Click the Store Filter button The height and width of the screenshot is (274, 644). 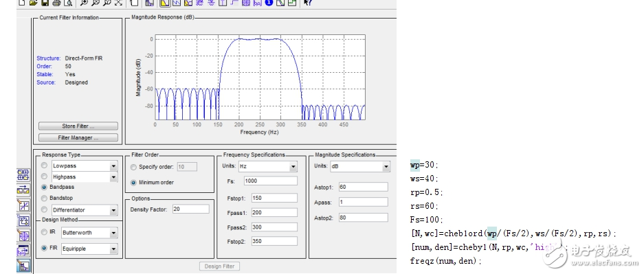pyautogui.click(x=78, y=126)
